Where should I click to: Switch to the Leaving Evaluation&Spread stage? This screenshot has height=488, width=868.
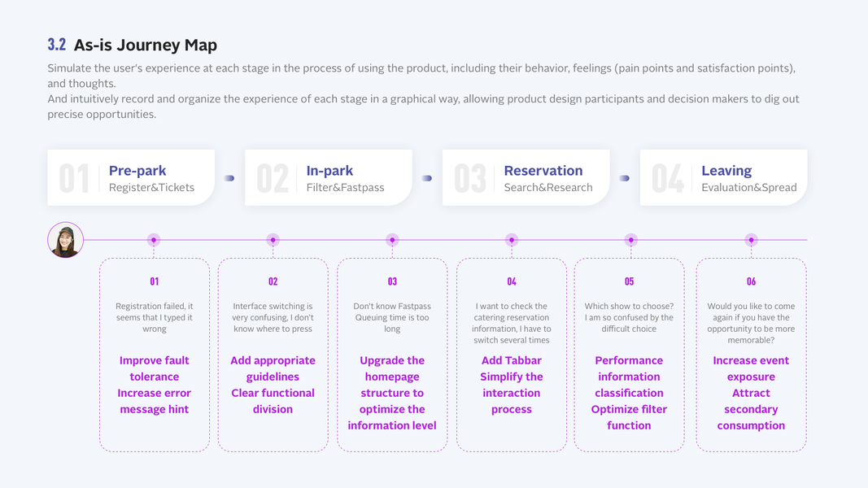click(724, 178)
